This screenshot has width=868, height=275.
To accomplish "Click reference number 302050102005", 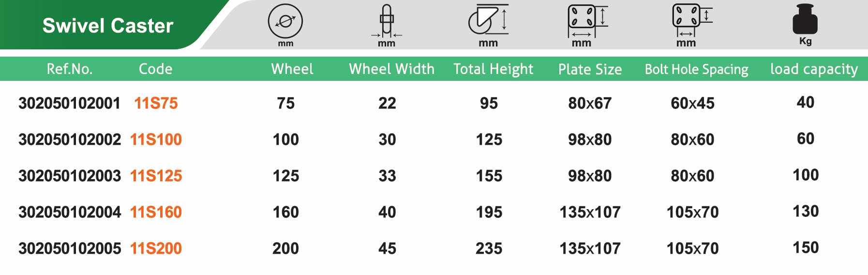I will point(70,248).
